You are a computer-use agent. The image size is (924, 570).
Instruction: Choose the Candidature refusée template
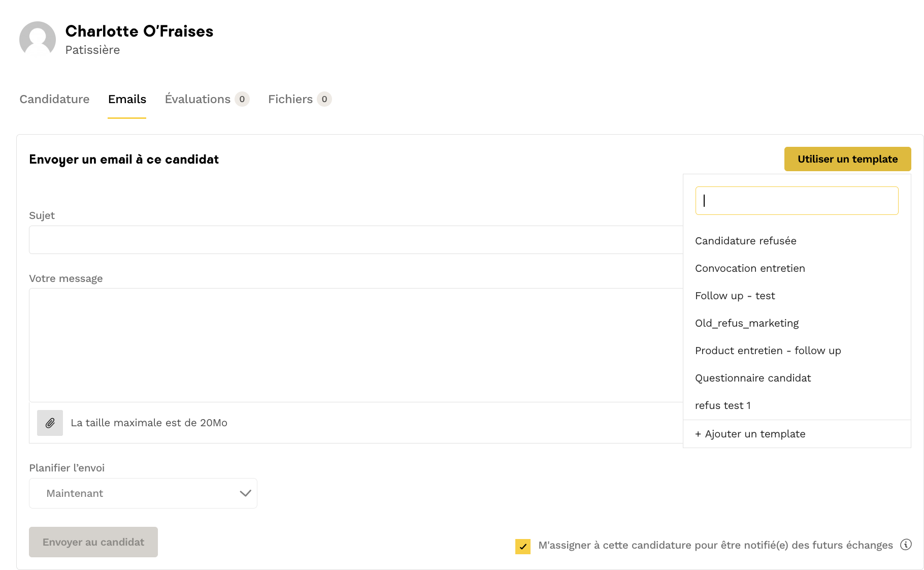[745, 241]
